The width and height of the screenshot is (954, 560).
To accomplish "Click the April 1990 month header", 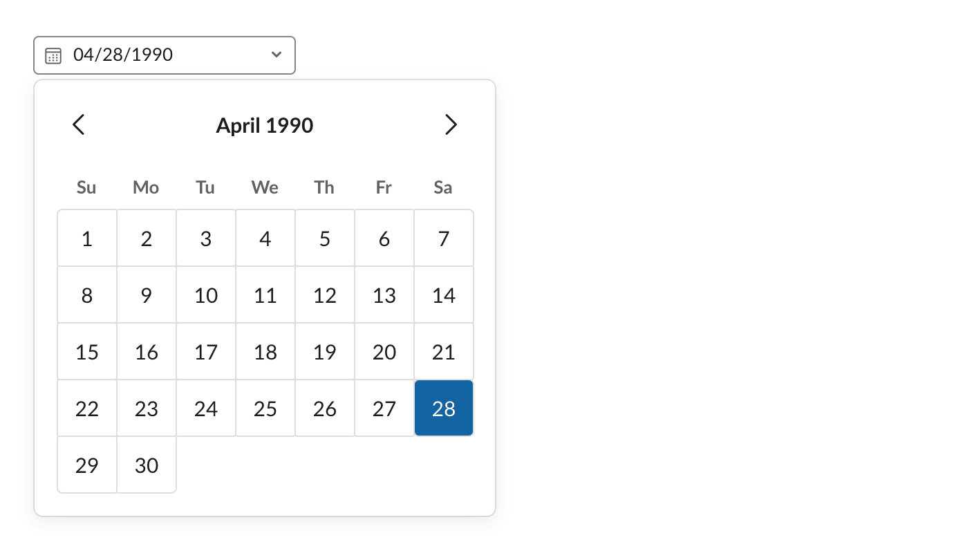I will click(x=265, y=125).
